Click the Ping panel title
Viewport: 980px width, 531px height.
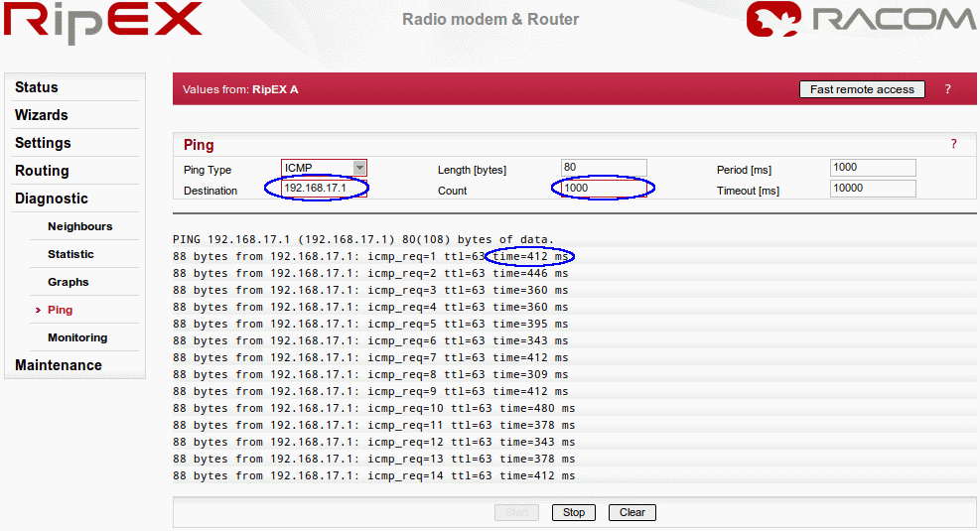click(x=199, y=145)
